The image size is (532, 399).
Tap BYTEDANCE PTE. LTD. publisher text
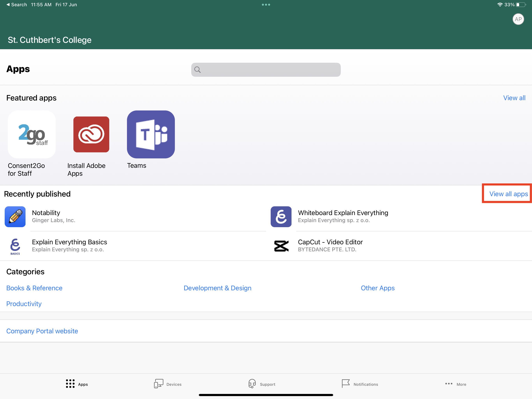pyautogui.click(x=327, y=250)
